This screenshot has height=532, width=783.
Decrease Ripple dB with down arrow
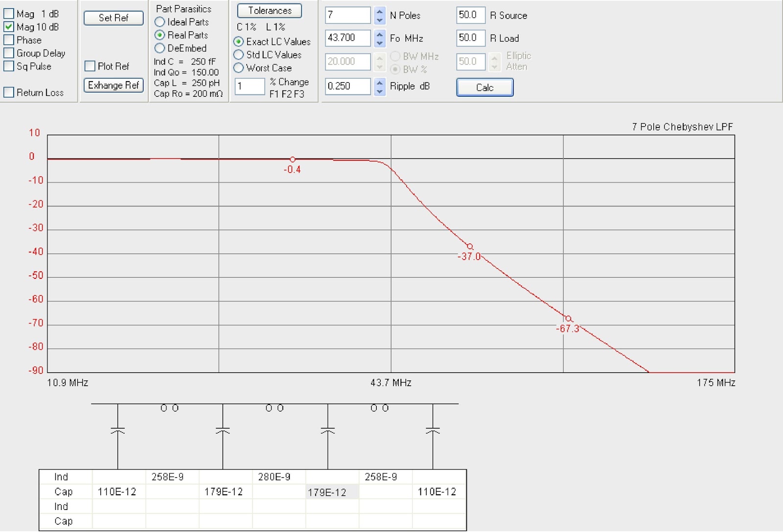[380, 91]
